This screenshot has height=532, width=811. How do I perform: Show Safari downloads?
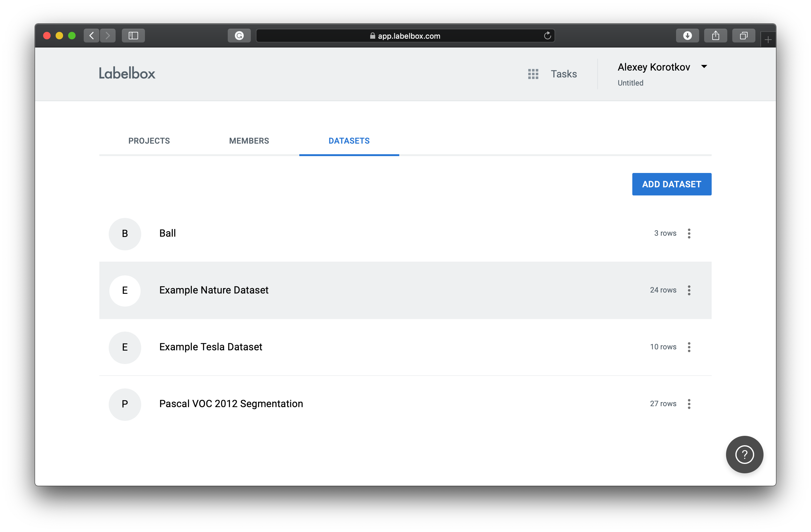[x=687, y=36]
